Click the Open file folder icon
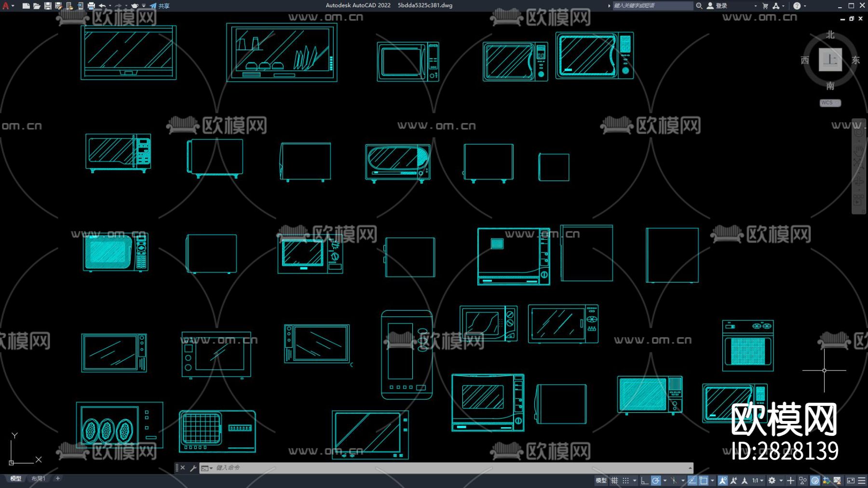 coord(37,6)
